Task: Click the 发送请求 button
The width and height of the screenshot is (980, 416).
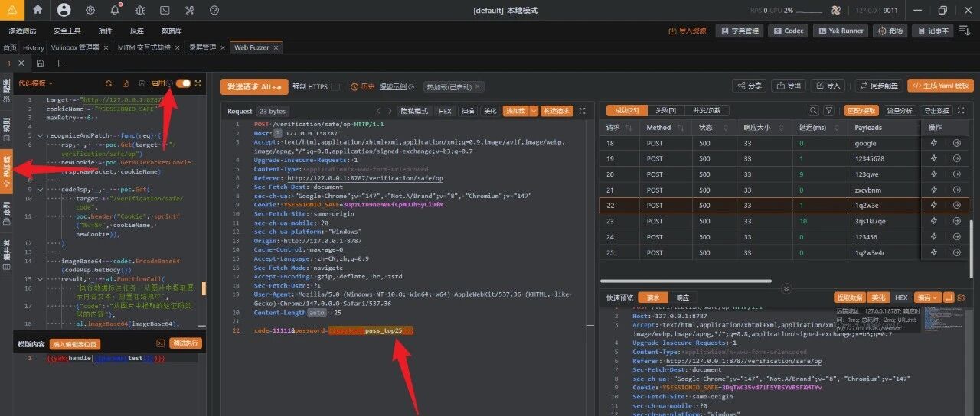Action: [254, 87]
